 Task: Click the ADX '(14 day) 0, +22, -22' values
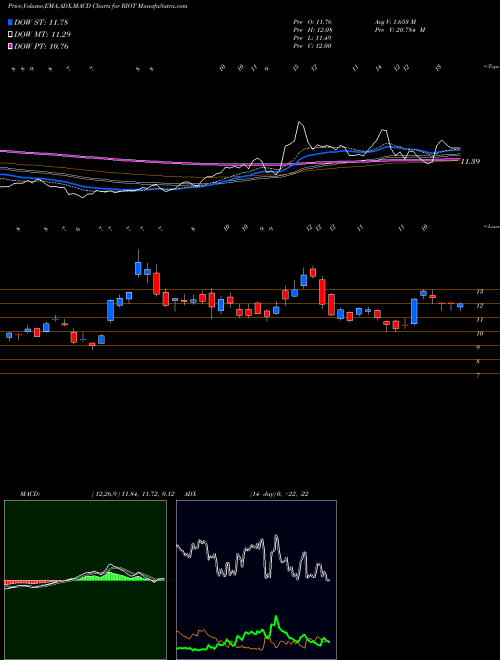[279, 494]
